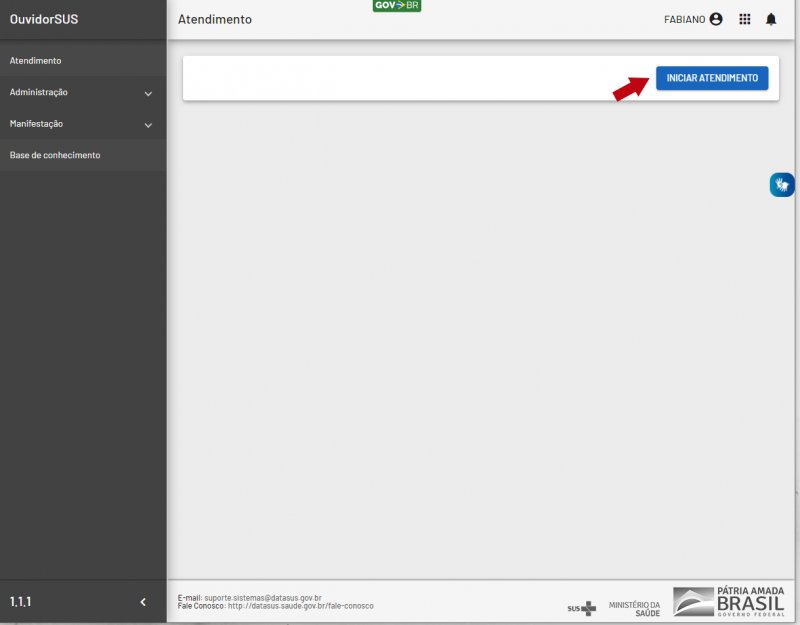800x625 pixels.
Task: Click the OuvidorSUS title in the sidebar
Action: coord(44,19)
